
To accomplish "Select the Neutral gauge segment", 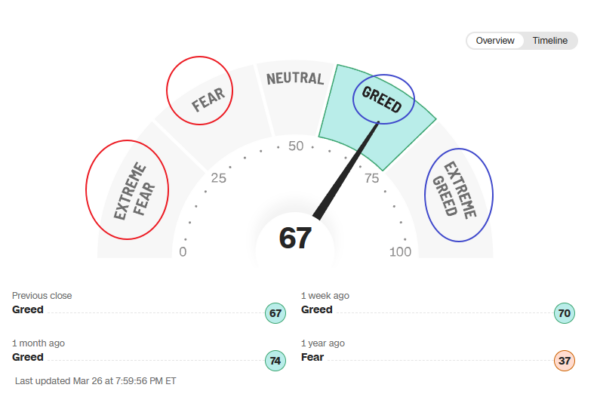I will point(295,96).
